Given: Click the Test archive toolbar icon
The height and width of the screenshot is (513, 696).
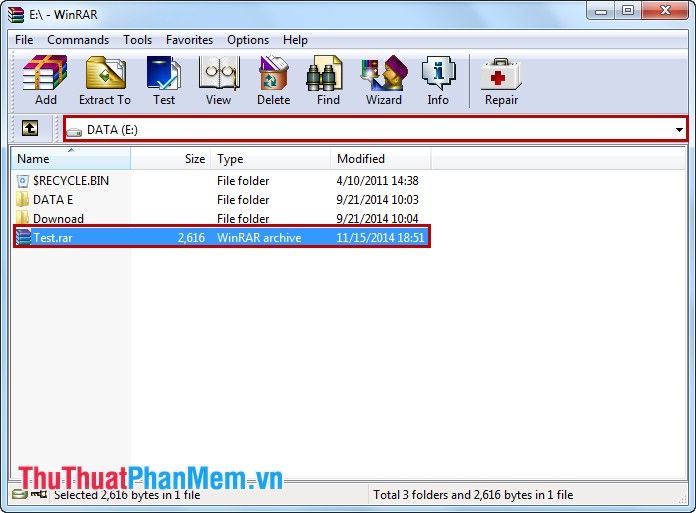Looking at the screenshot, I should point(164,73).
